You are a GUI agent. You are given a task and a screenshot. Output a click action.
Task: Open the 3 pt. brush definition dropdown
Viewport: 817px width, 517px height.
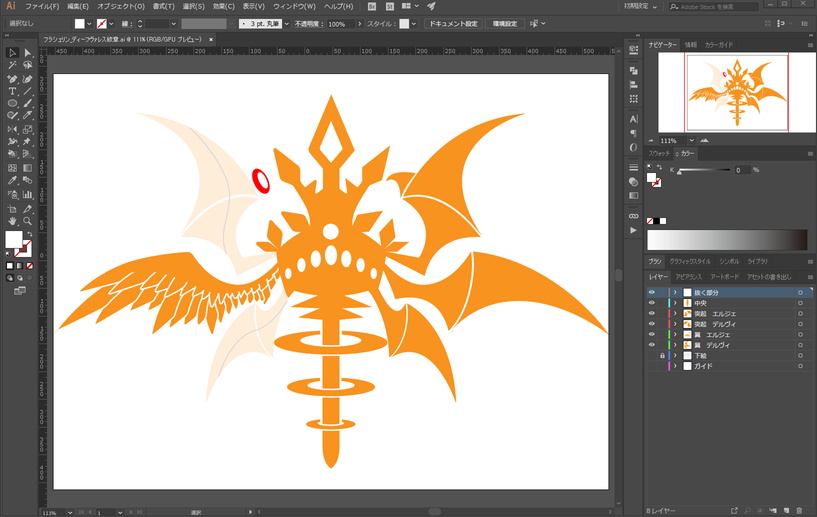[286, 24]
